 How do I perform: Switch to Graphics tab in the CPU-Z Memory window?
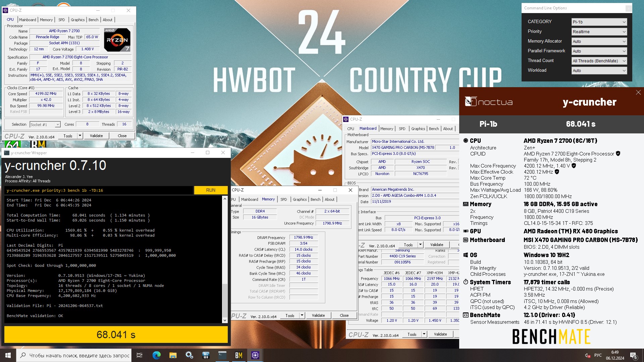pyautogui.click(x=300, y=199)
